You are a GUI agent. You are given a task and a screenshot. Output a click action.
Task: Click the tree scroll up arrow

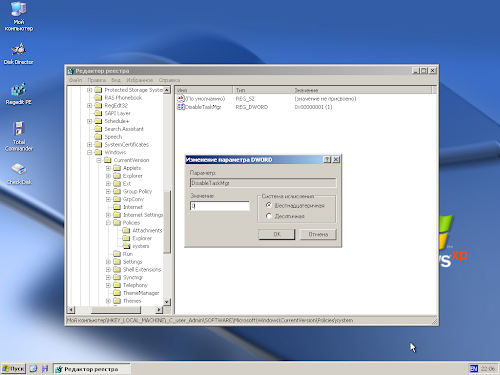(167, 90)
